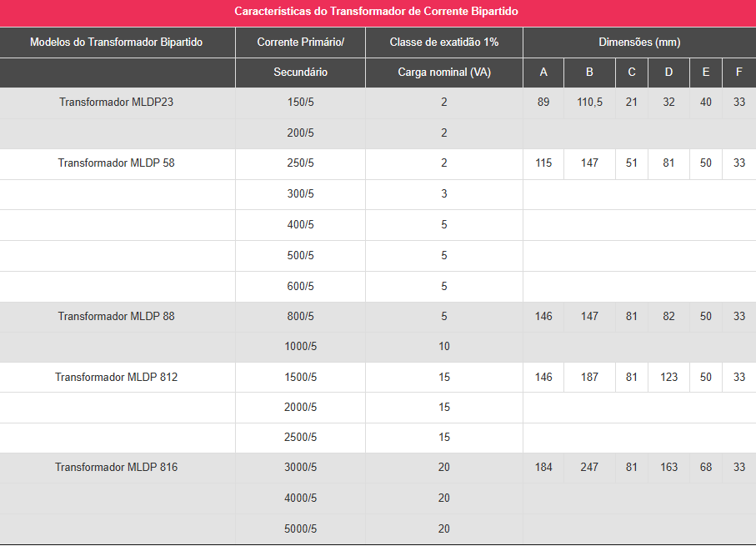Click the 'Classe de exatidão 1%' header
The width and height of the screenshot is (756, 546).
(444, 43)
